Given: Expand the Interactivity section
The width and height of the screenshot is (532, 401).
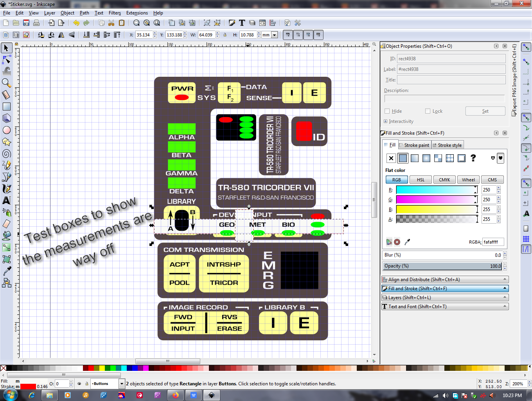Looking at the screenshot, I should tap(386, 121).
